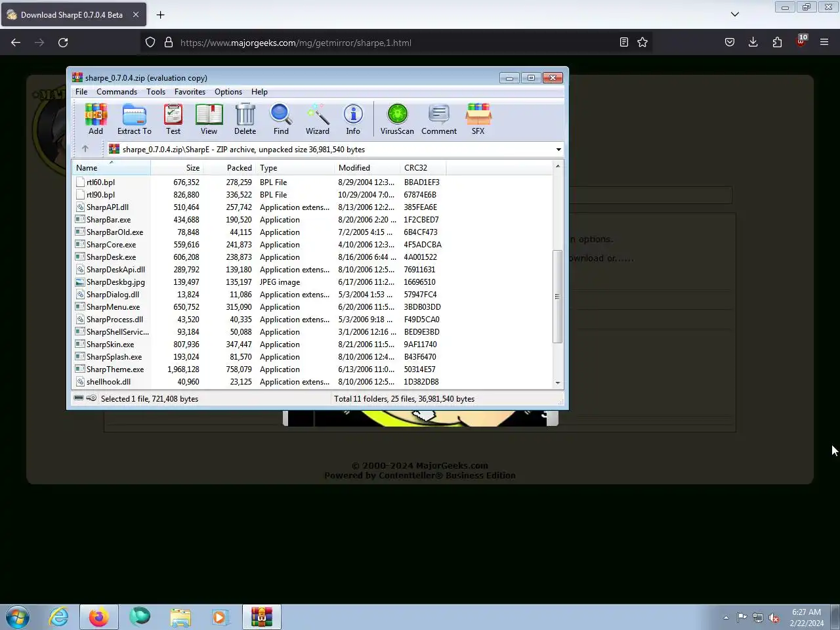The image size is (840, 630).
Task: Show hidden system tray icons
Action: 726,618
